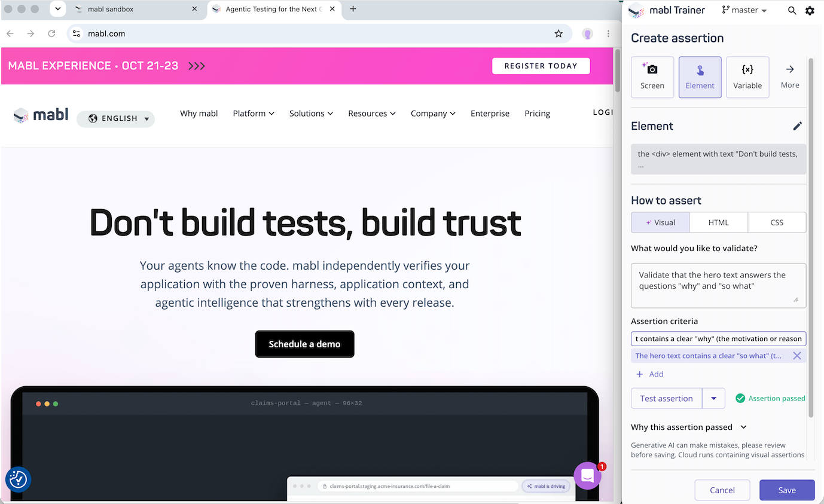The width and height of the screenshot is (824, 504).
Task: Click the trainer panel scrollbar
Action: [811, 237]
